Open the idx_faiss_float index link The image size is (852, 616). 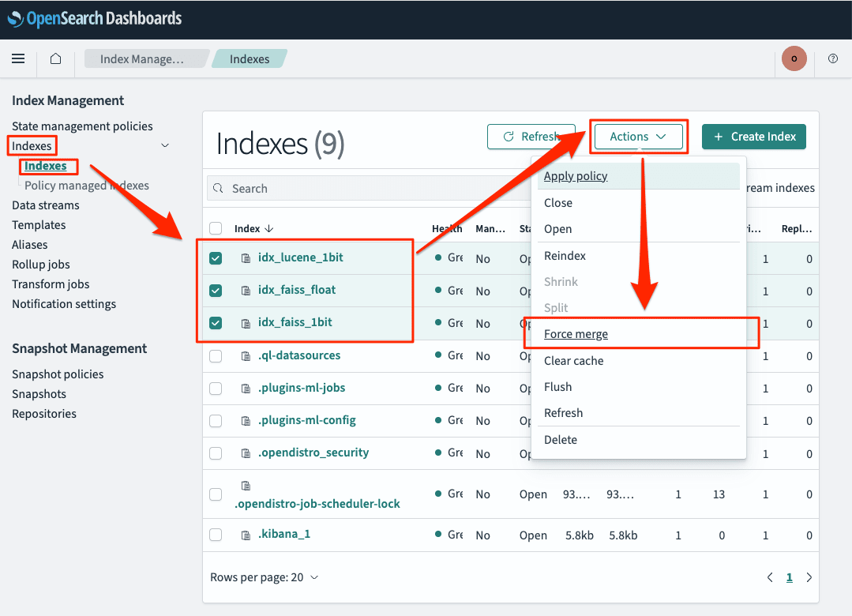pos(297,290)
